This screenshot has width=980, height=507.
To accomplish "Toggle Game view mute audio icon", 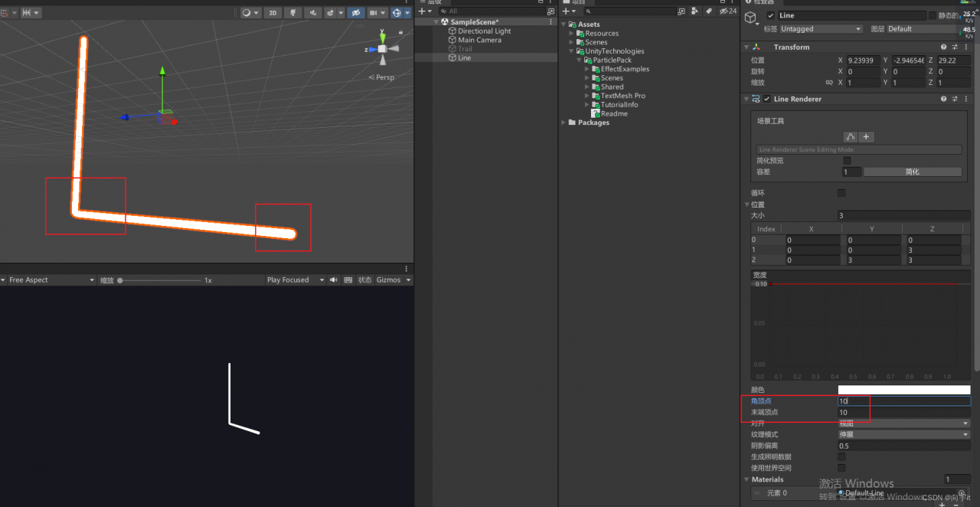I will tap(334, 280).
